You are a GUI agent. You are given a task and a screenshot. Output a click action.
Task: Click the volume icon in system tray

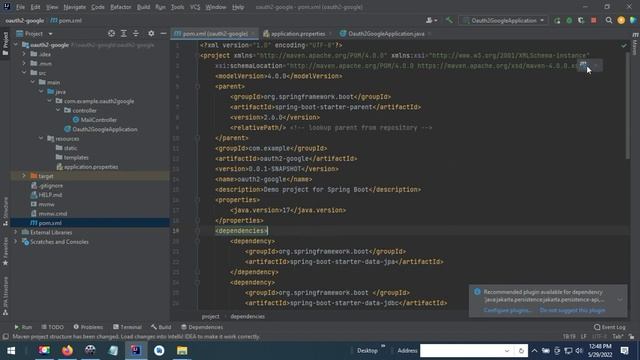point(579,351)
